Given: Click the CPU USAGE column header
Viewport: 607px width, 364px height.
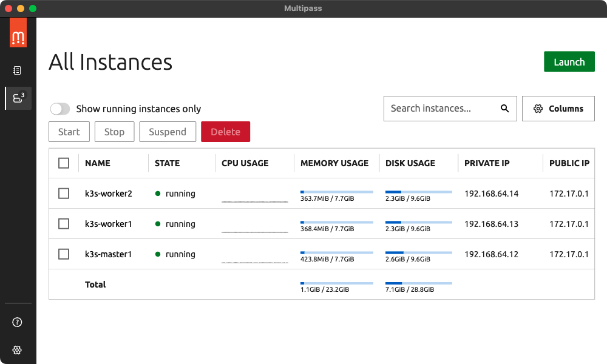Looking at the screenshot, I should (x=245, y=163).
